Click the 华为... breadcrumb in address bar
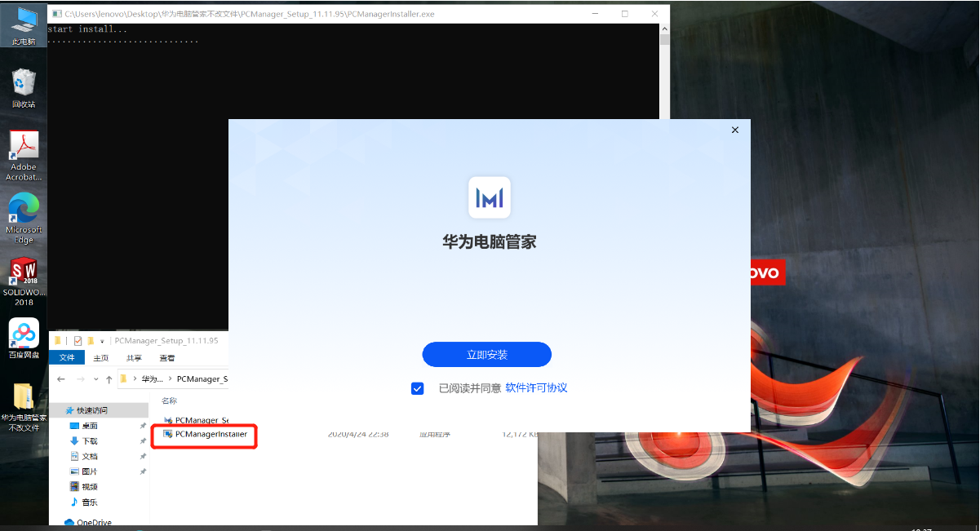 click(152, 379)
